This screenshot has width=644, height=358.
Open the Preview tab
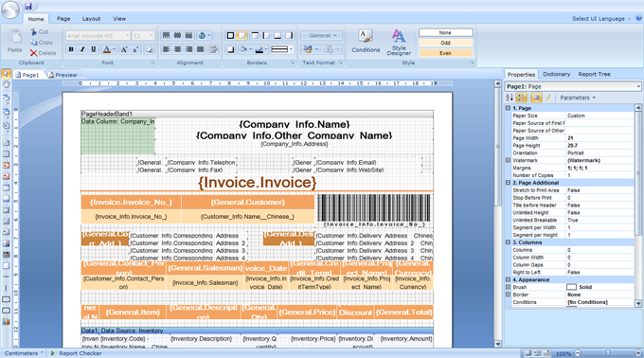click(x=63, y=75)
